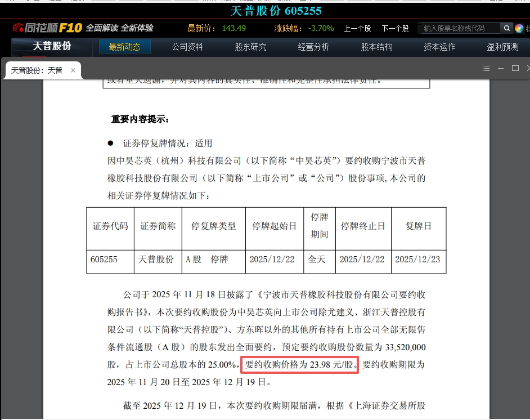Click latest price value 143.49
530x420 pixels.
coord(234,28)
